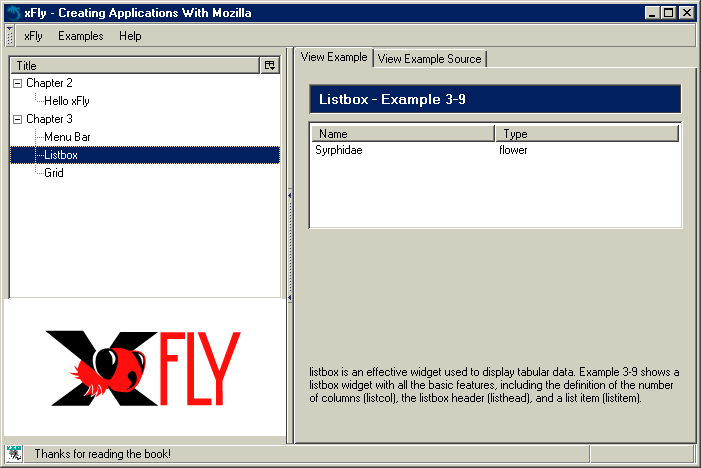Click the xFly status bar icon
701x468 pixels.
tap(14, 454)
